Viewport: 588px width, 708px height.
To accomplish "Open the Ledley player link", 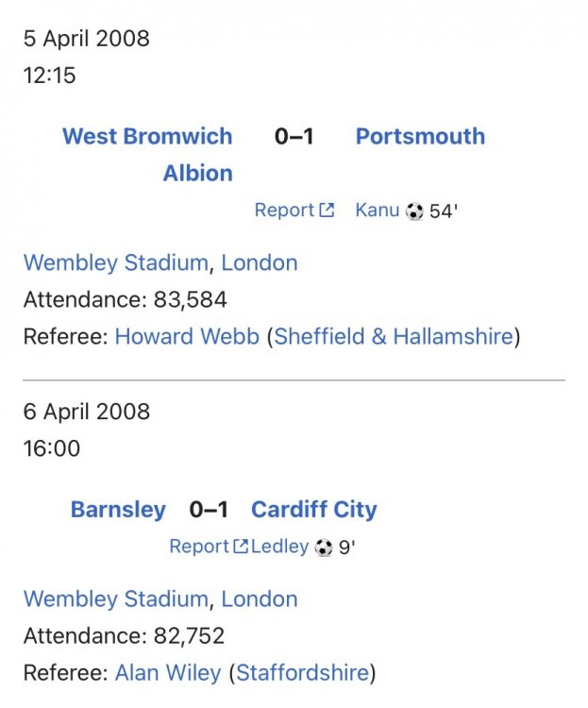I will point(280,547).
